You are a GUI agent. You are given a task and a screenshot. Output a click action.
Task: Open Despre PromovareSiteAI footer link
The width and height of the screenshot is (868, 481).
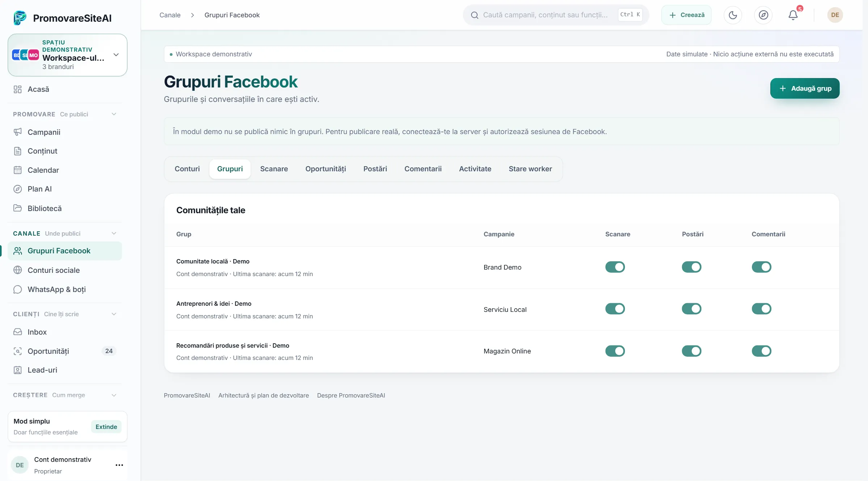point(351,395)
